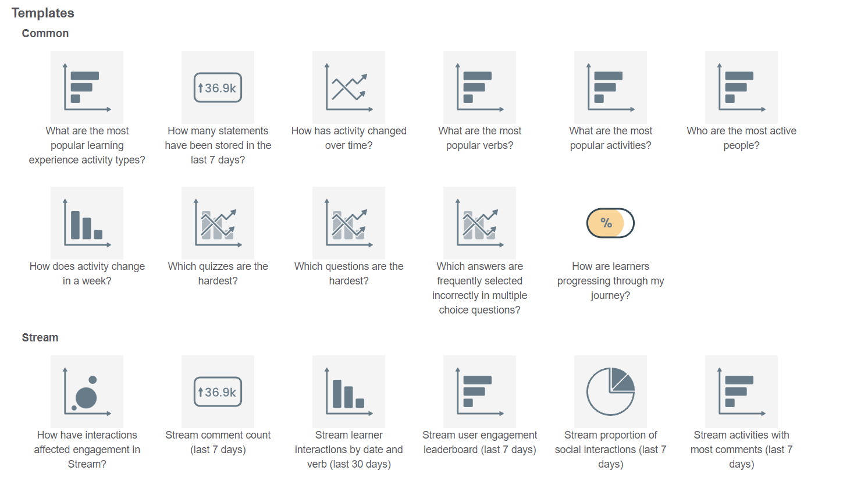Select the incorrect multiple choice answers icon
Screen dimensions: 868x481
click(x=479, y=223)
